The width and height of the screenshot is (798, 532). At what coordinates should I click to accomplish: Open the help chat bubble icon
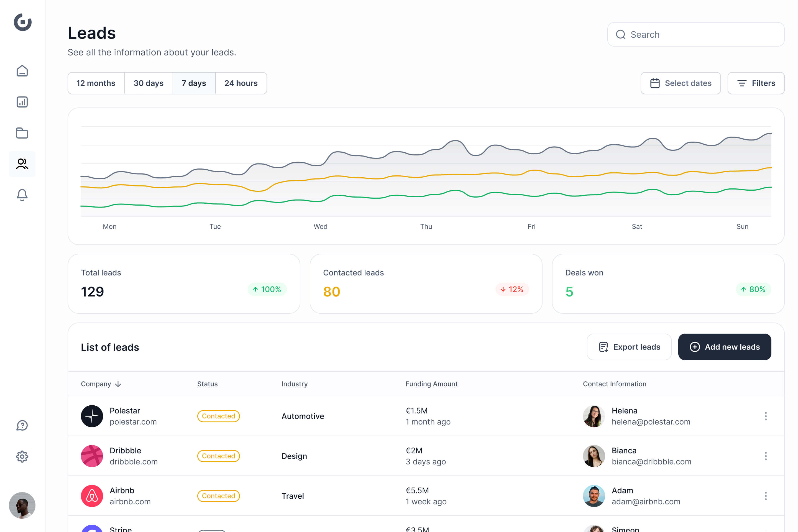point(22,426)
